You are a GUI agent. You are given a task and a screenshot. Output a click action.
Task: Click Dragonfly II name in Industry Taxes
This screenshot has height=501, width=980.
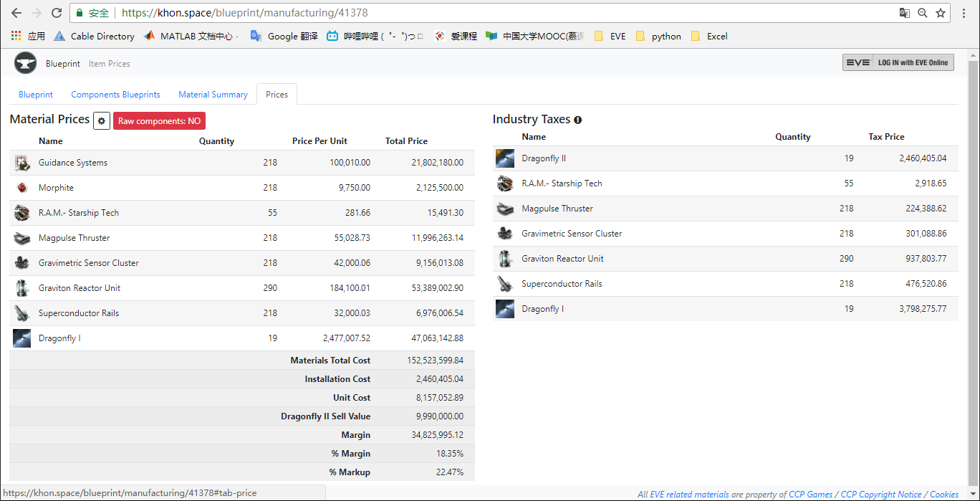[x=544, y=158]
